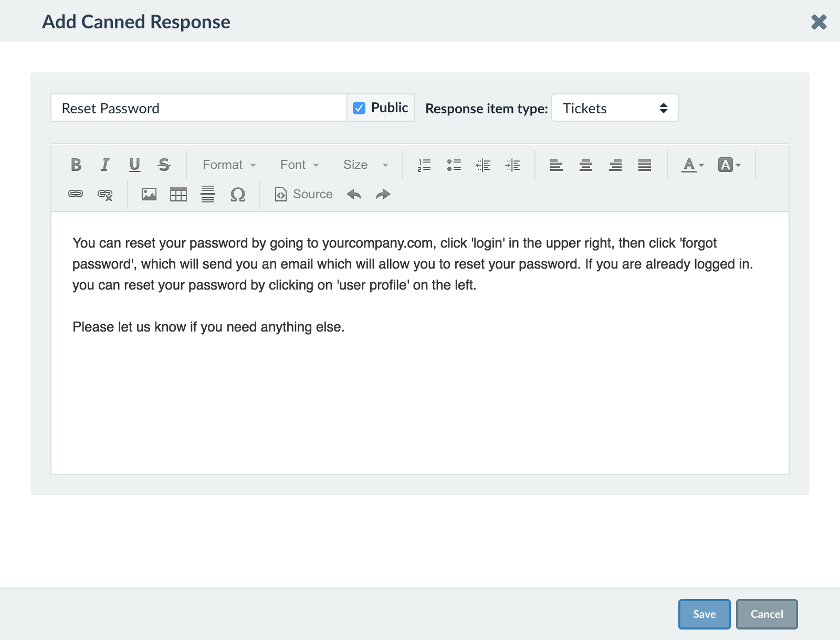Switch to Source view

point(304,195)
